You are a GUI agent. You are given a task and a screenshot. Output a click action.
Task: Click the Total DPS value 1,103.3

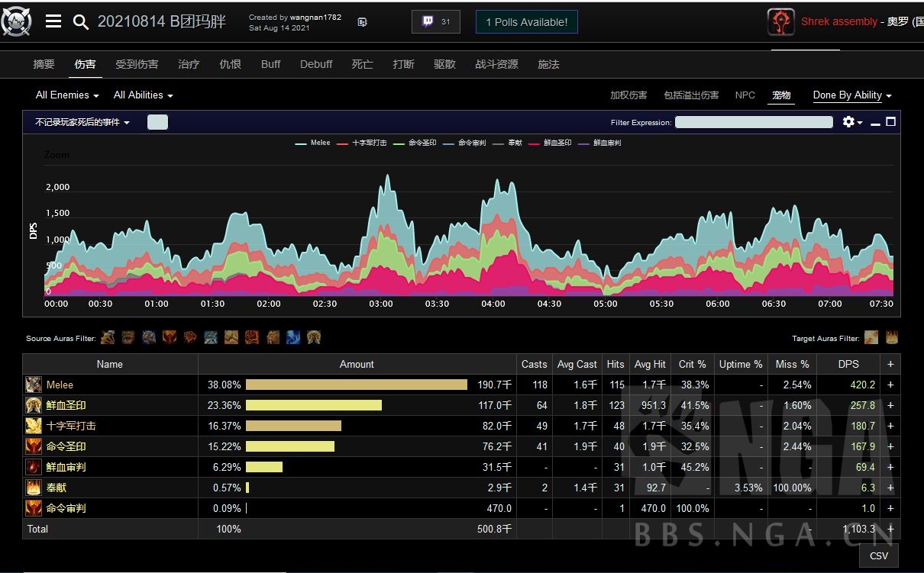(x=858, y=529)
